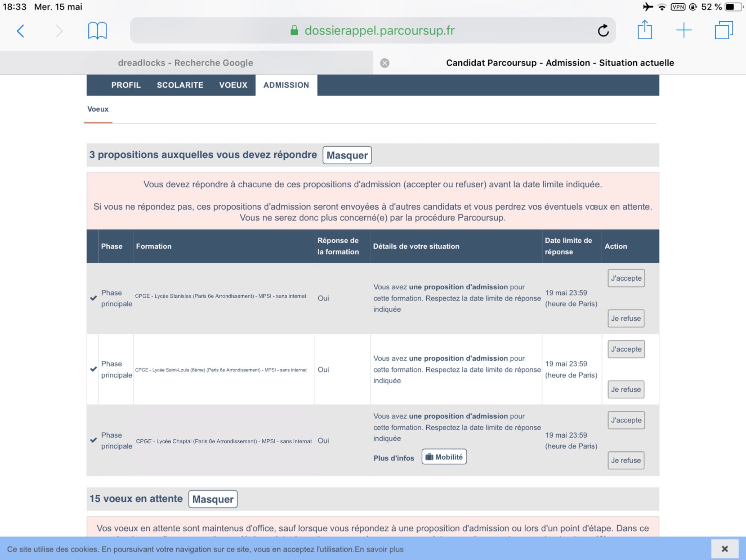Dismiss the cookie banner with X
Image resolution: width=746 pixels, height=560 pixels.
coord(724,549)
